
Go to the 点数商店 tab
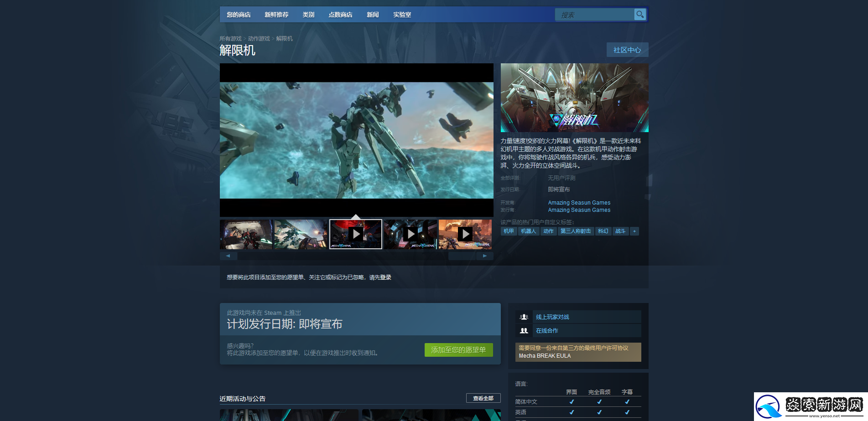(x=340, y=15)
